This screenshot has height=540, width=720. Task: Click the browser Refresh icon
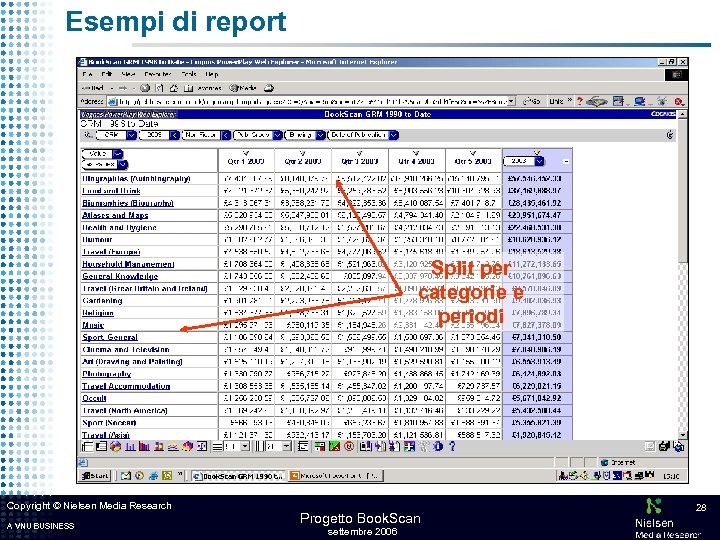tap(159, 88)
